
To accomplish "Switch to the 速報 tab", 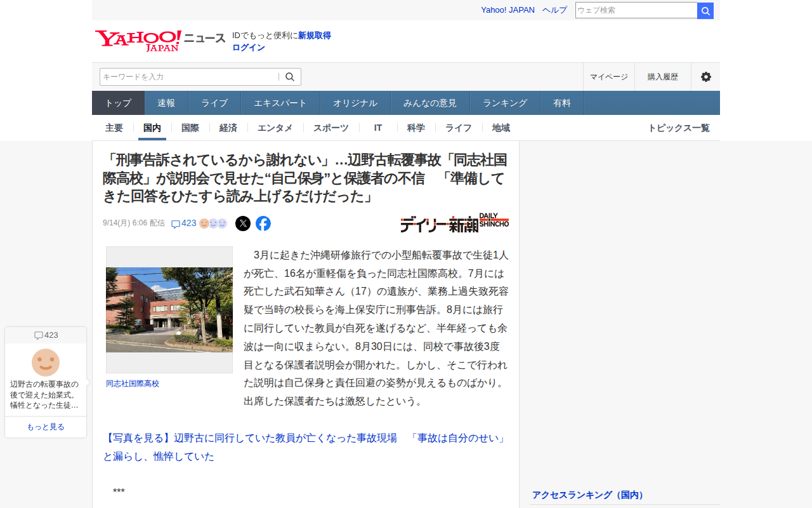I will [166, 103].
